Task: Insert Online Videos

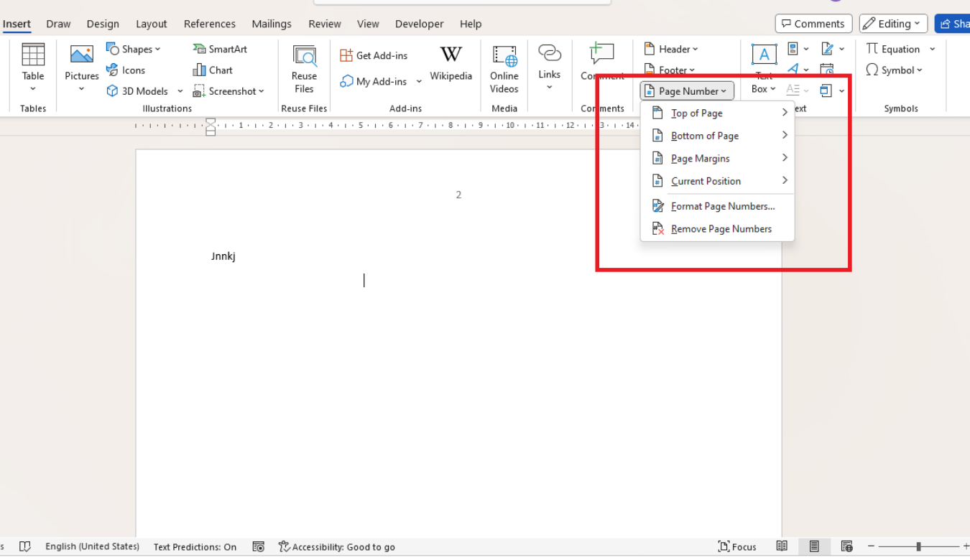Action: pyautogui.click(x=504, y=69)
